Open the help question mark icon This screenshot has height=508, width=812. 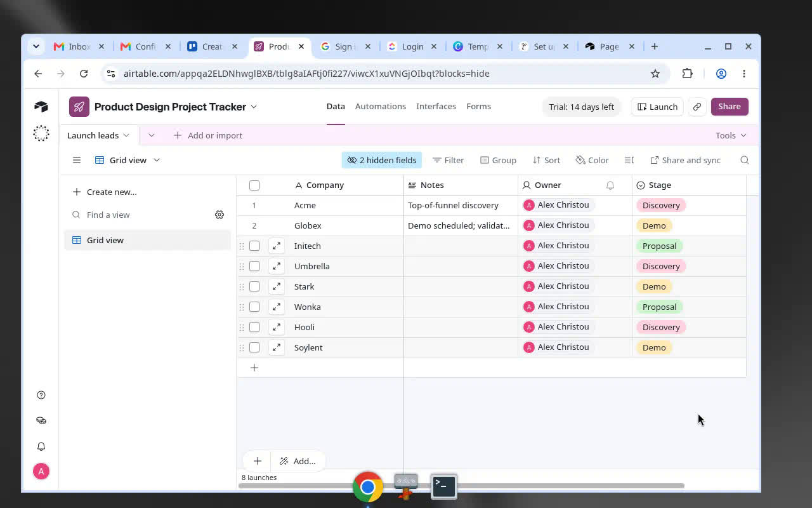coord(41,395)
